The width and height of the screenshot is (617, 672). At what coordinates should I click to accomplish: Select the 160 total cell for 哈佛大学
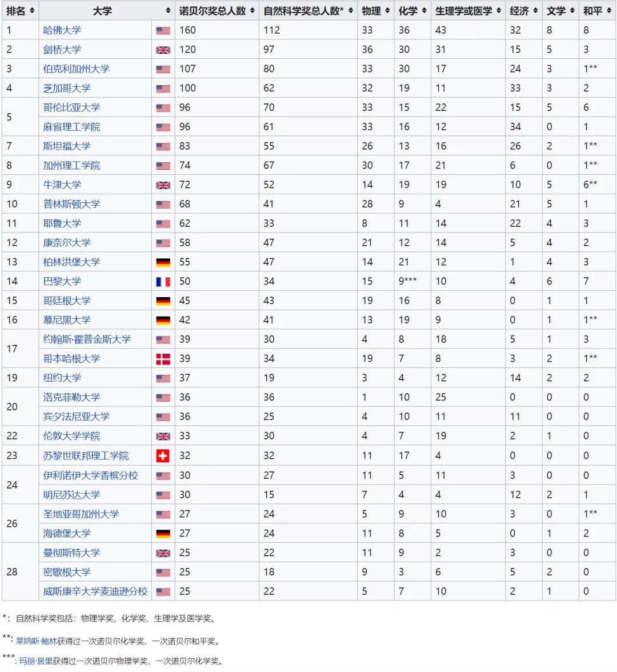(x=217, y=30)
